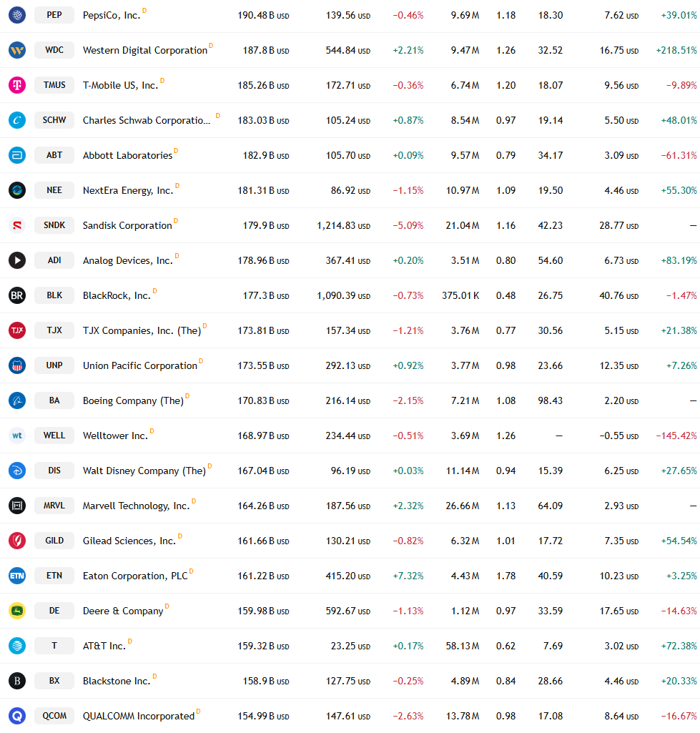Open TJX Companies, Inc. link
This screenshot has height=733, width=700.
point(142,331)
